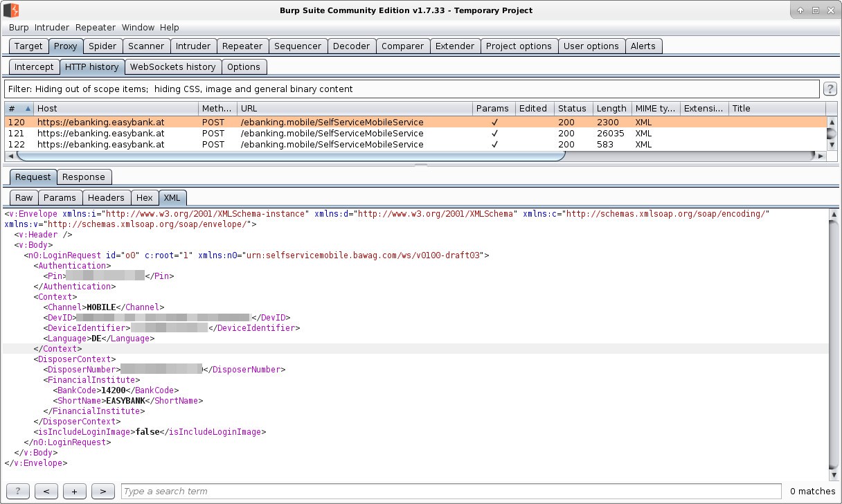This screenshot has height=504, width=842.
Task: Open search help question mark button
Action: pyautogui.click(x=18, y=491)
